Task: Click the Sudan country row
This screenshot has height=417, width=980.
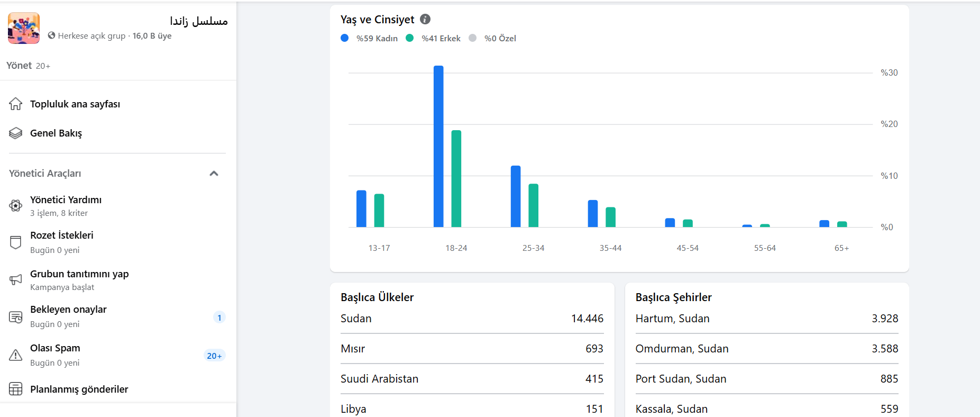Action: pyautogui.click(x=472, y=319)
